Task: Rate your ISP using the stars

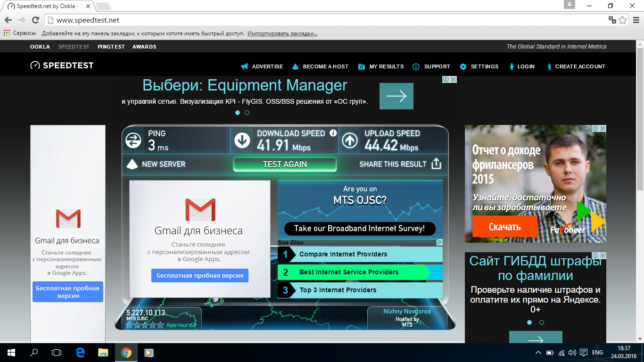Action: [145, 325]
